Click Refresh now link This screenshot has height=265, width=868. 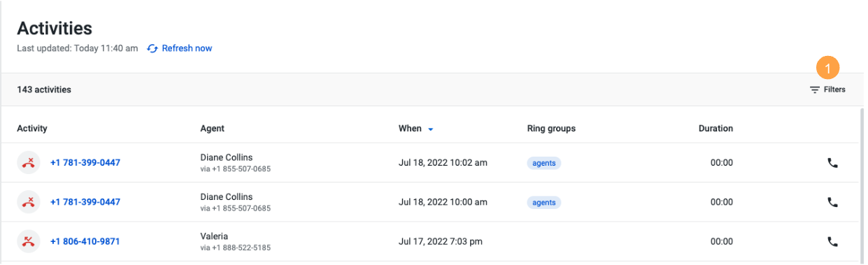(x=187, y=49)
